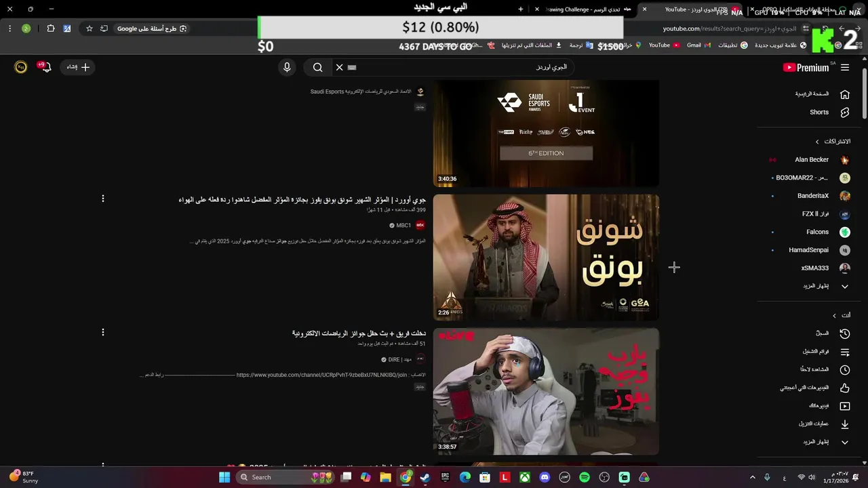Open the YouTube bookmark in bookmarks bar

(x=663, y=45)
